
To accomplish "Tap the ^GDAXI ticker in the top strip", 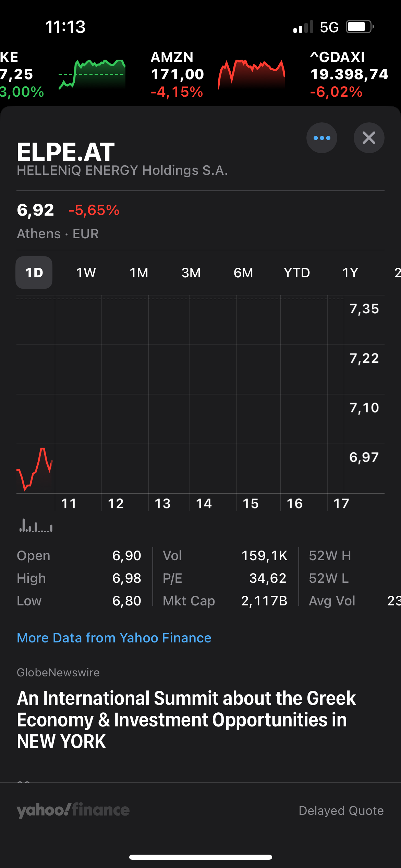I will point(349,74).
